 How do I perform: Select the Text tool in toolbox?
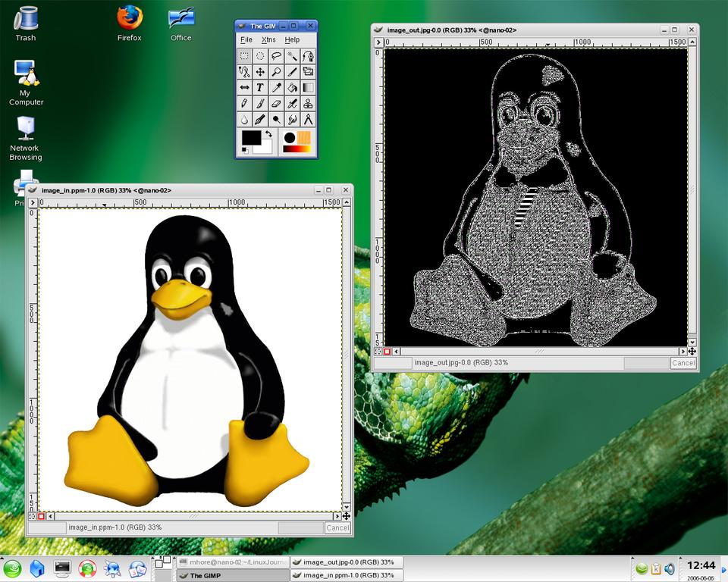coord(260,88)
